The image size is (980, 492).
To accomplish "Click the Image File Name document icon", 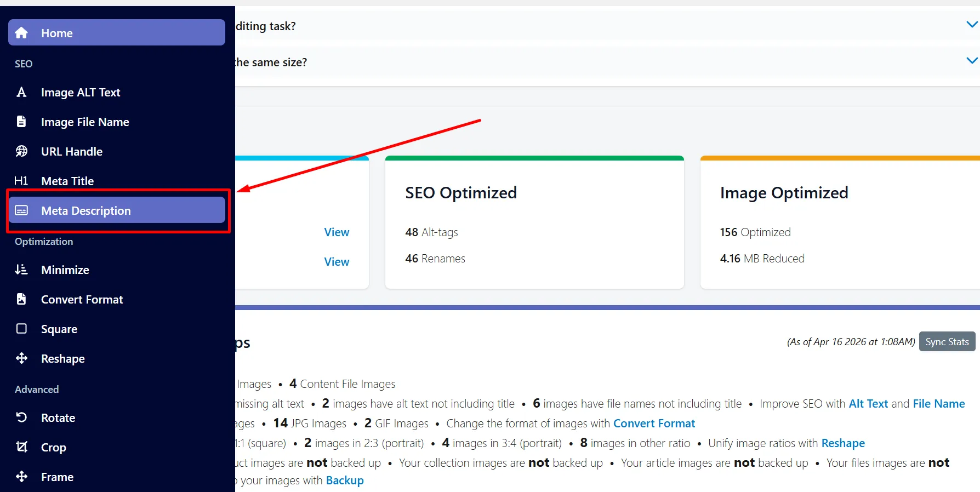I will click(x=21, y=122).
